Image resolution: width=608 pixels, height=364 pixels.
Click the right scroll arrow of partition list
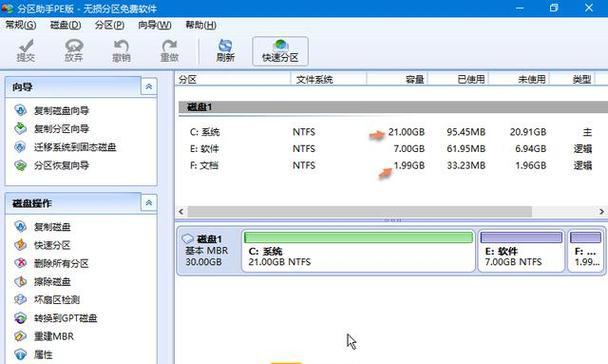point(601,212)
